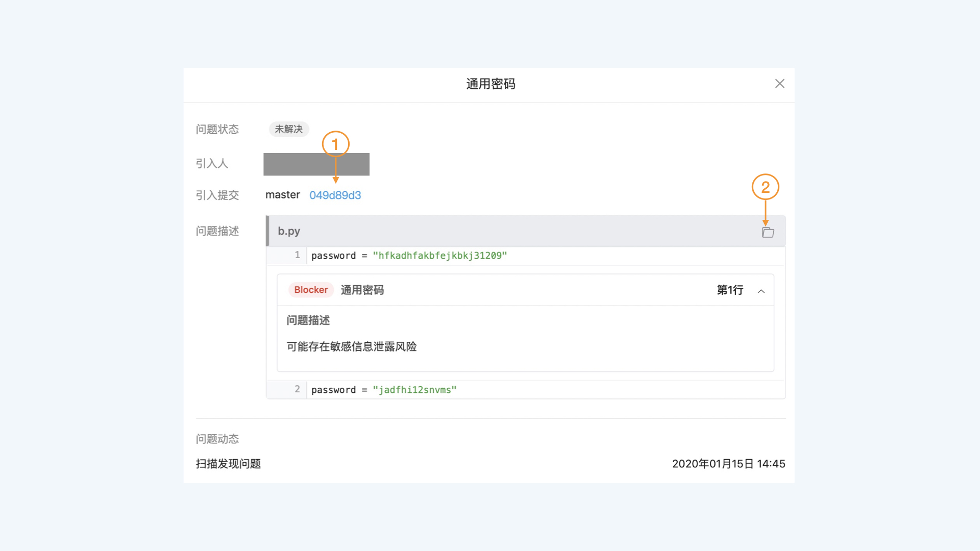Click the 引入人 field label
The image size is (980, 551).
coord(212,163)
